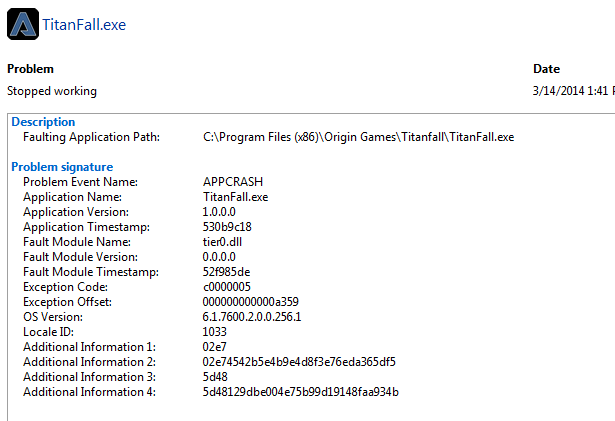Screen dimensions: 615x421
Task: Select the 52f985de timestamp value
Action: (226, 272)
